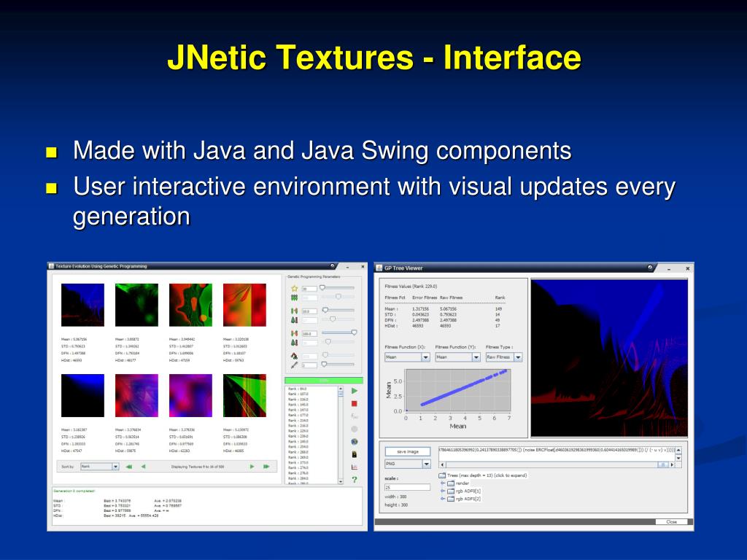
Task: Click the green people population icon
Action: coord(294,297)
